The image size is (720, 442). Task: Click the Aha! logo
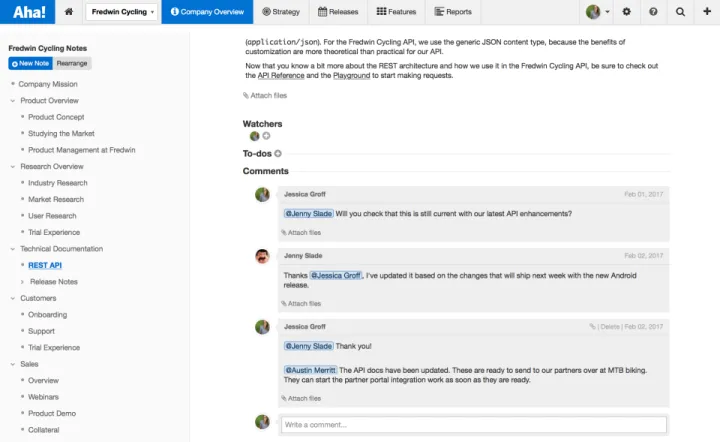pos(28,12)
